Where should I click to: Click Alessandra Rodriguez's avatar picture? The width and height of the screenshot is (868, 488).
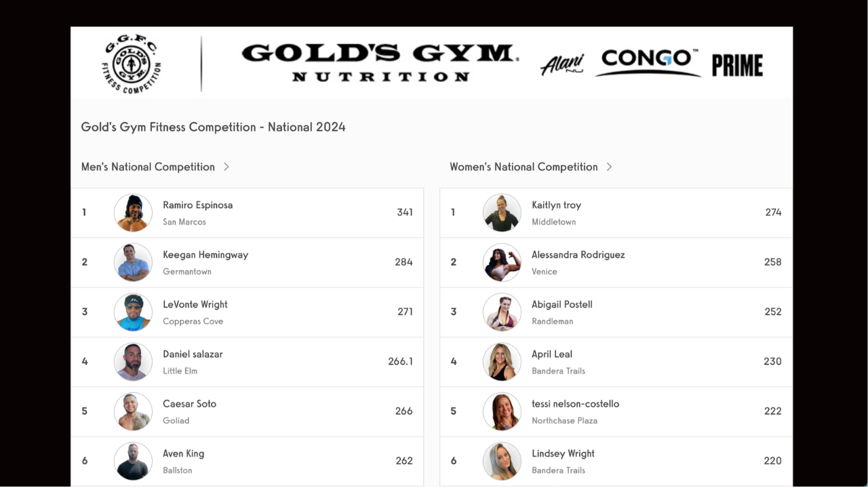click(502, 262)
